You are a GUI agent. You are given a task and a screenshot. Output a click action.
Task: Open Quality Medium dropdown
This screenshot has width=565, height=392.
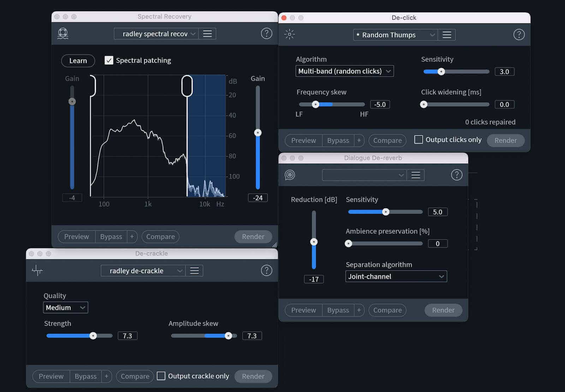click(x=66, y=307)
